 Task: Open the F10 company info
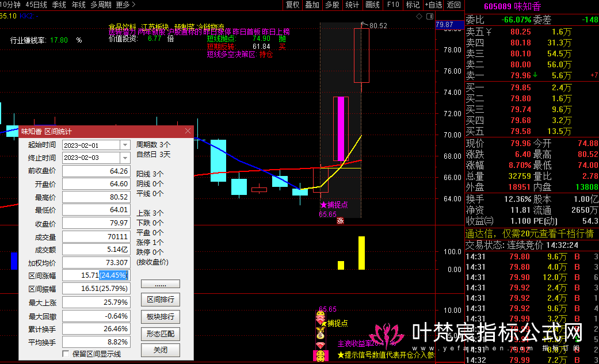click(x=392, y=5)
